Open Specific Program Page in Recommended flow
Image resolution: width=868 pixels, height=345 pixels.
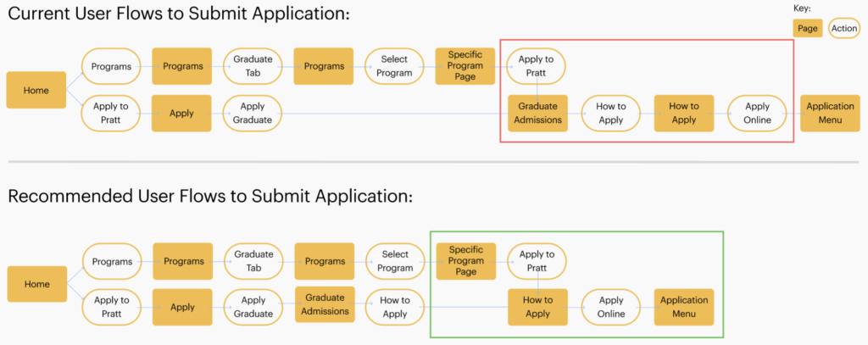click(466, 261)
